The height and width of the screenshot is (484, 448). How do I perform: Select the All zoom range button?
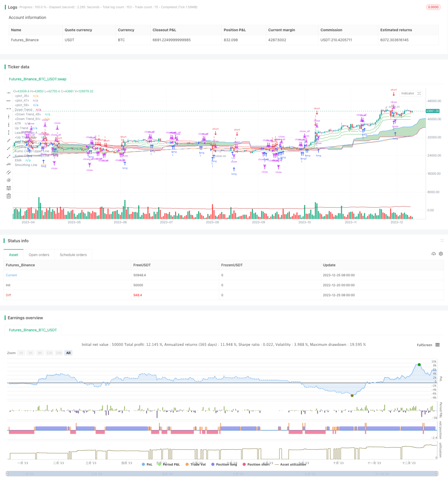68,353
